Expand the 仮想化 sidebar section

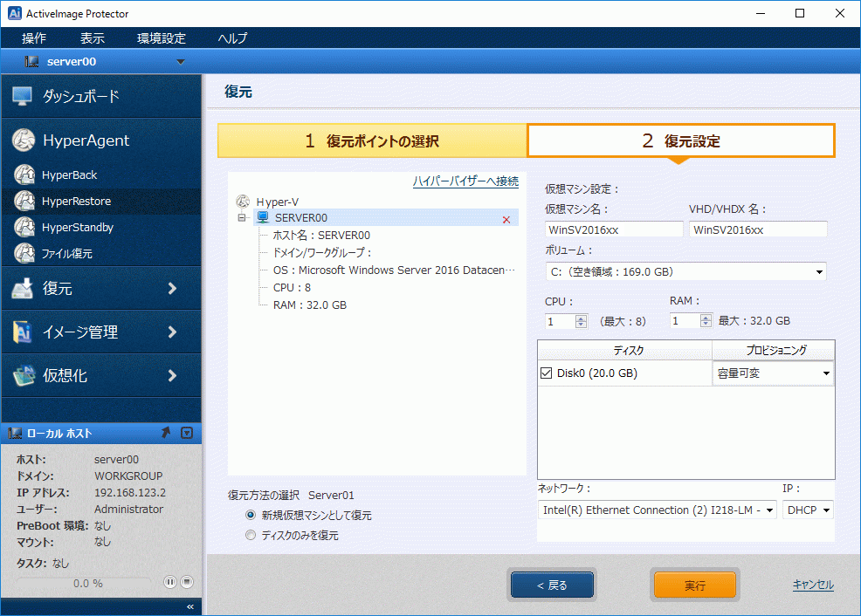pos(172,375)
